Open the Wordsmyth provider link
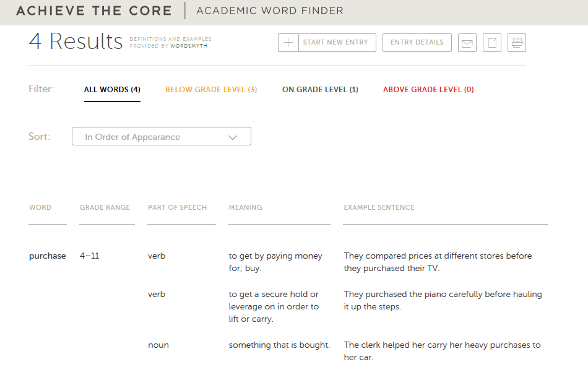Image resolution: width=588 pixels, height=375 pixels. pos(189,46)
